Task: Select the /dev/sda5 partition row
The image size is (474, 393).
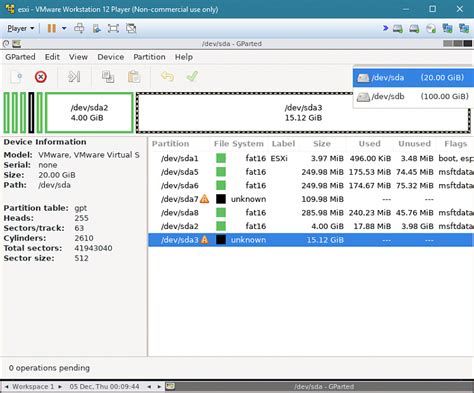Action: point(311,172)
